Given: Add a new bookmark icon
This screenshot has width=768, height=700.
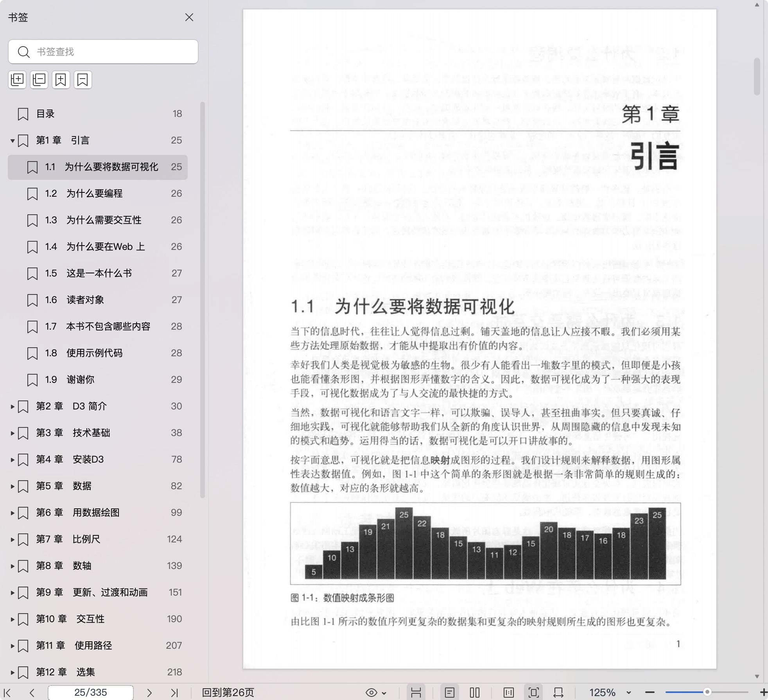Looking at the screenshot, I should pyautogui.click(x=61, y=80).
